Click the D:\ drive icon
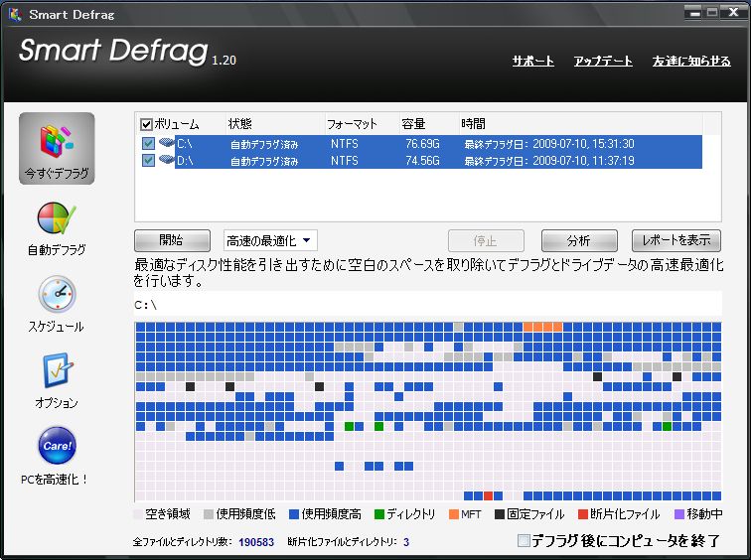Screen dimensions: 751x560 point(166,160)
